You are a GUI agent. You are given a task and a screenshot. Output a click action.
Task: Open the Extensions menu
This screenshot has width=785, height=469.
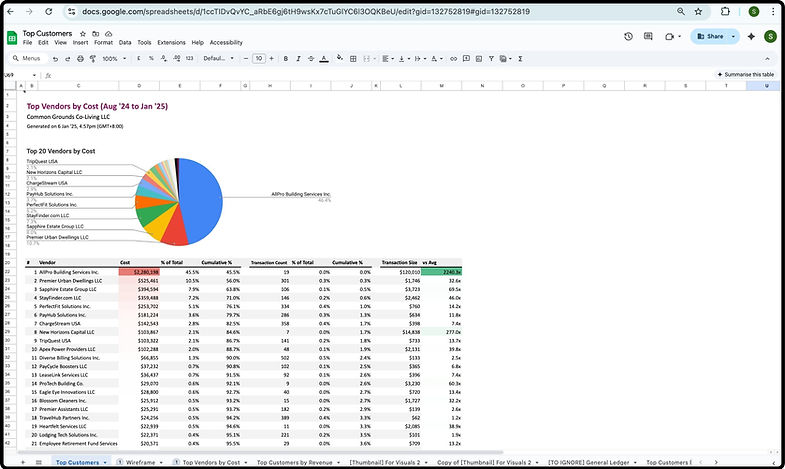(171, 43)
